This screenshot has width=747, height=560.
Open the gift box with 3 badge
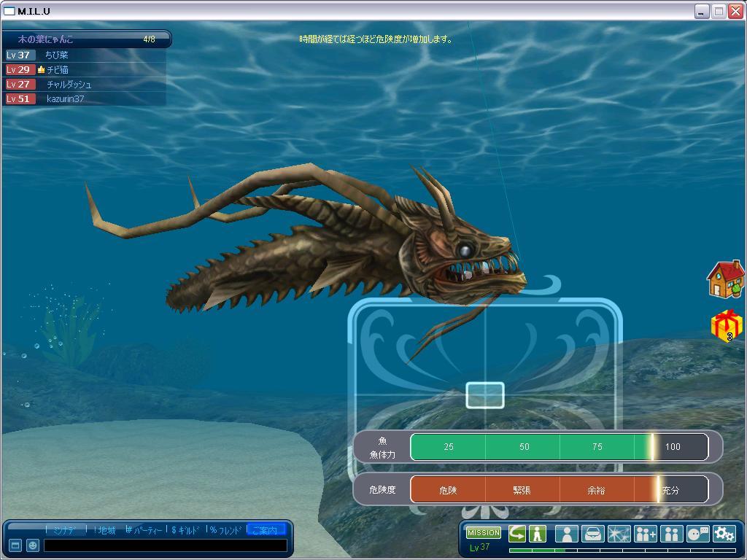tap(726, 325)
